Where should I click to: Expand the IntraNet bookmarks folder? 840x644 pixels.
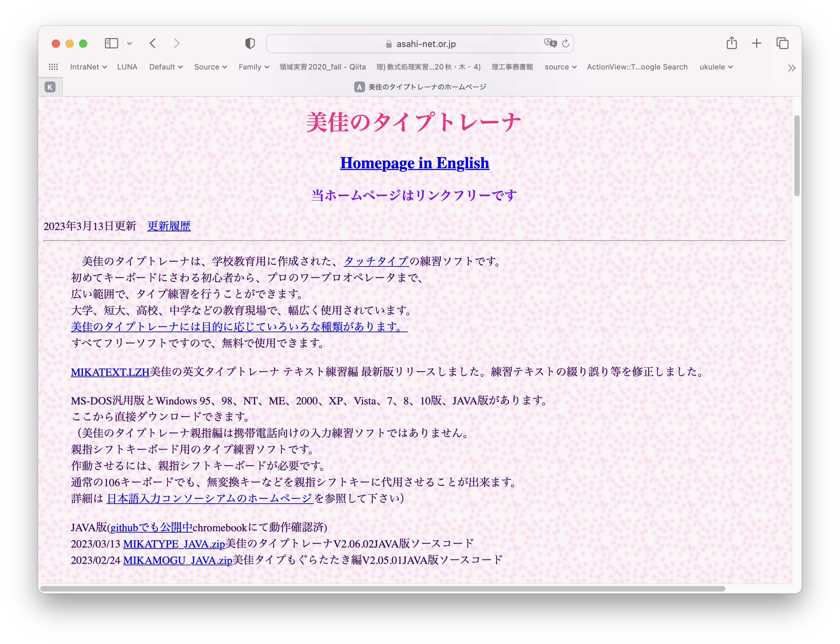point(88,67)
